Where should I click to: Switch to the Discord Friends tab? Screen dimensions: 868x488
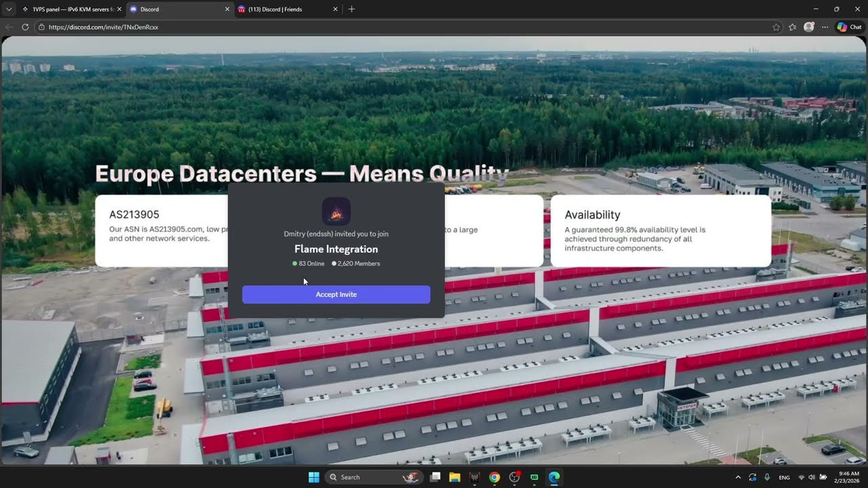288,9
